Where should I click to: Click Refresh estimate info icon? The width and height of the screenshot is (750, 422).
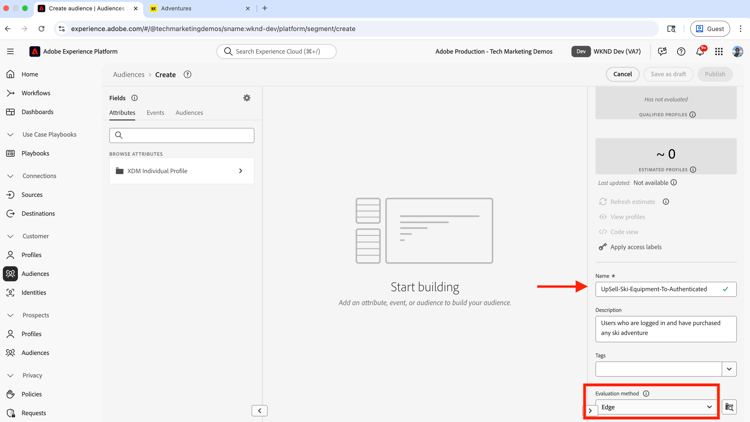click(666, 201)
